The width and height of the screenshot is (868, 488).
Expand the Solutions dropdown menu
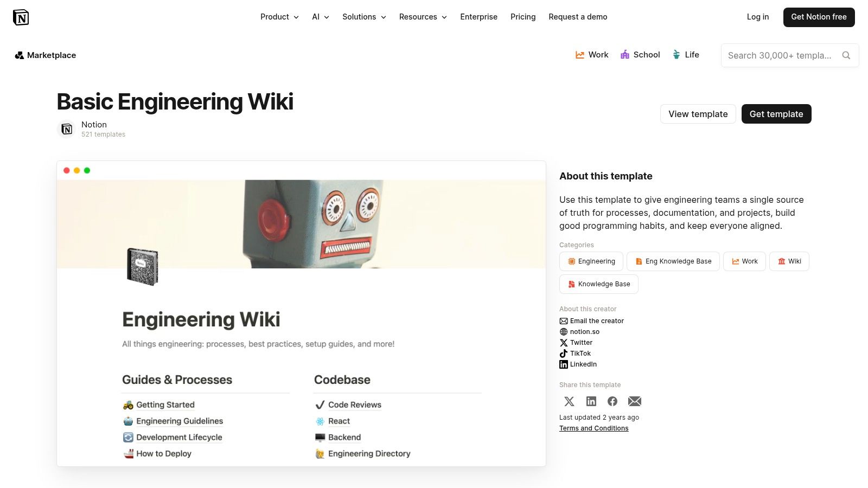(x=364, y=17)
